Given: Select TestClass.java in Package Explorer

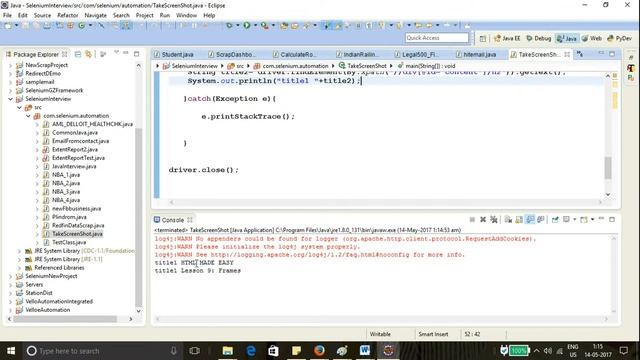Looking at the screenshot, I should point(69,242).
